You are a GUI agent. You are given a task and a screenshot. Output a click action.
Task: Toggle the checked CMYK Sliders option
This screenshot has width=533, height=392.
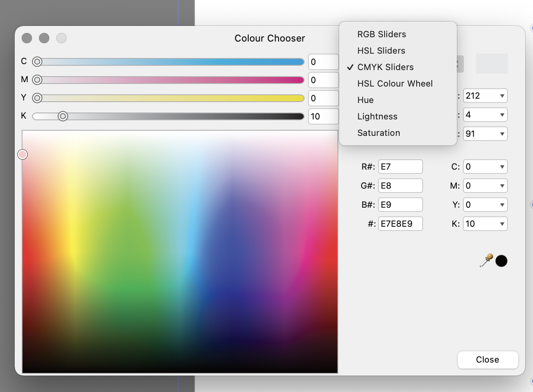click(x=385, y=67)
